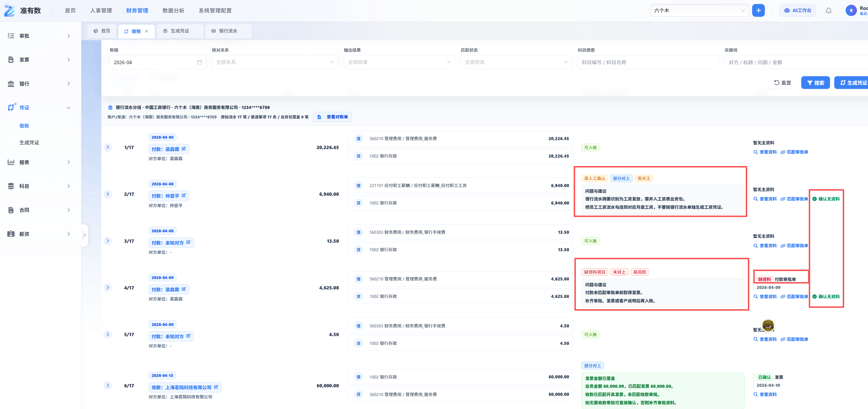Open the 核对关系 dropdown

[275, 62]
